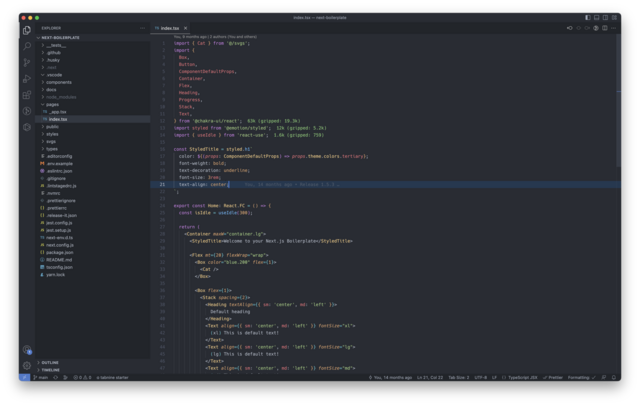Viewport: 640px width, 406px height.
Task: Click the tabnine starter status item
Action: [113, 377]
